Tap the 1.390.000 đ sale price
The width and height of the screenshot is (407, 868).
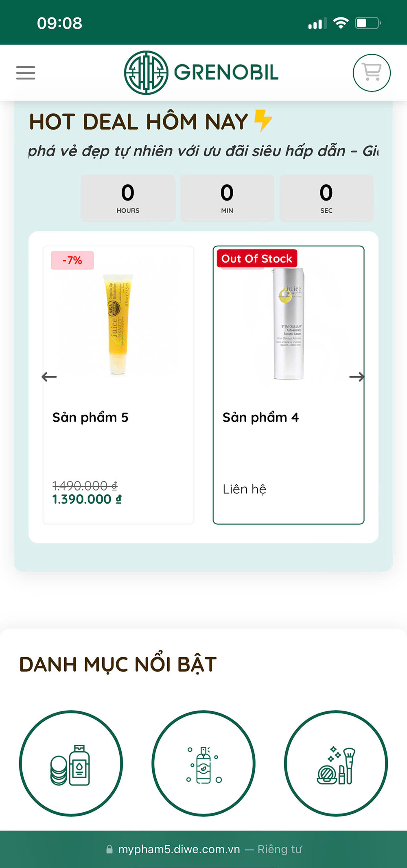pyautogui.click(x=87, y=499)
